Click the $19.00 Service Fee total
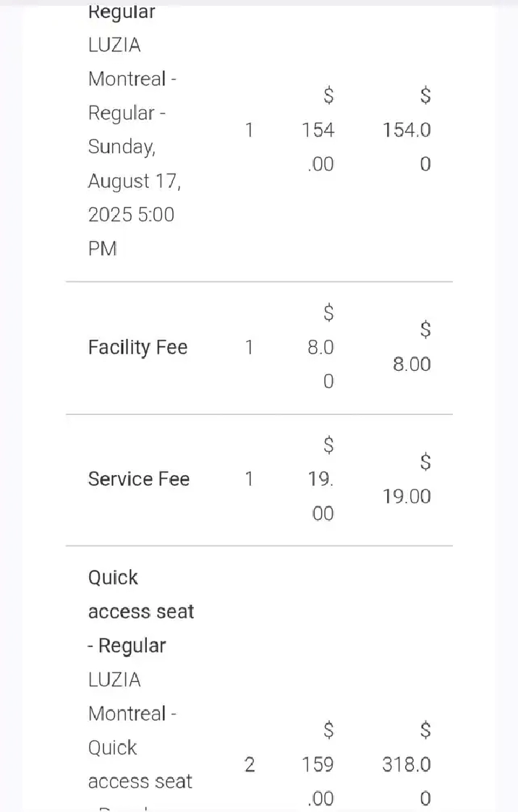The image size is (518, 812). pos(407,479)
